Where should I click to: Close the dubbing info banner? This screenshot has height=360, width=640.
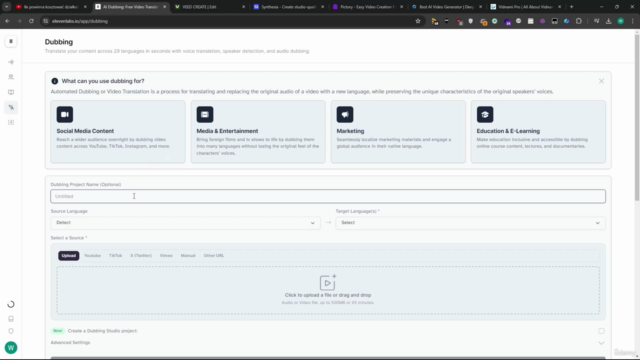coord(601,81)
